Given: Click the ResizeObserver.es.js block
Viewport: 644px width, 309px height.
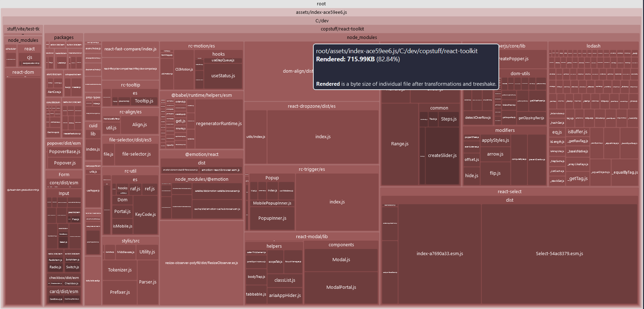Looking at the screenshot, I should pyautogui.click(x=201, y=263).
